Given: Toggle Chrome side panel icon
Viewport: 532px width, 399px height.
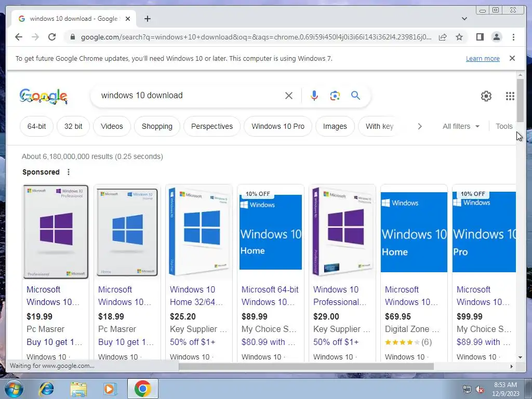Looking at the screenshot, I should pyautogui.click(x=480, y=37).
